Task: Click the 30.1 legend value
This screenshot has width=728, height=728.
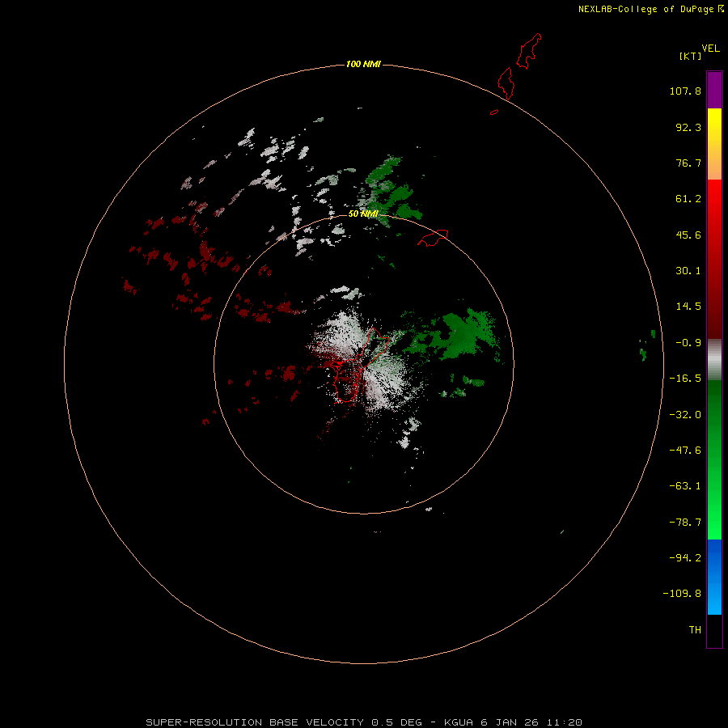Action: point(688,271)
